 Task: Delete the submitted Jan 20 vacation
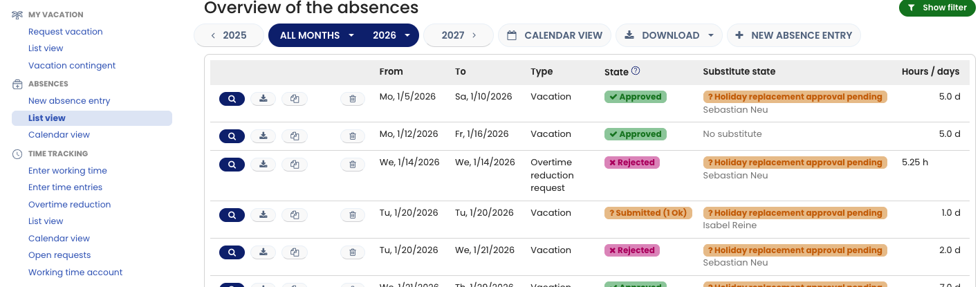[352, 215]
